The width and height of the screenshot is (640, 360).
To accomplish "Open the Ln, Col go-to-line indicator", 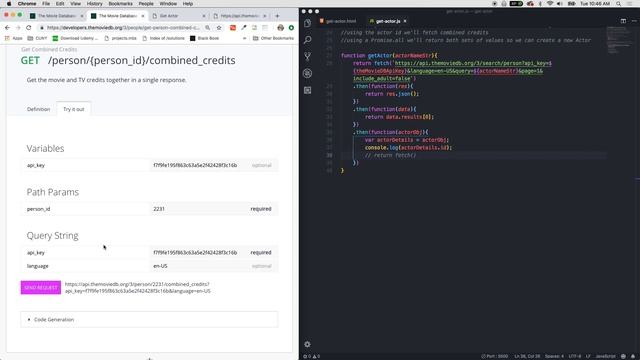I will tap(527, 356).
